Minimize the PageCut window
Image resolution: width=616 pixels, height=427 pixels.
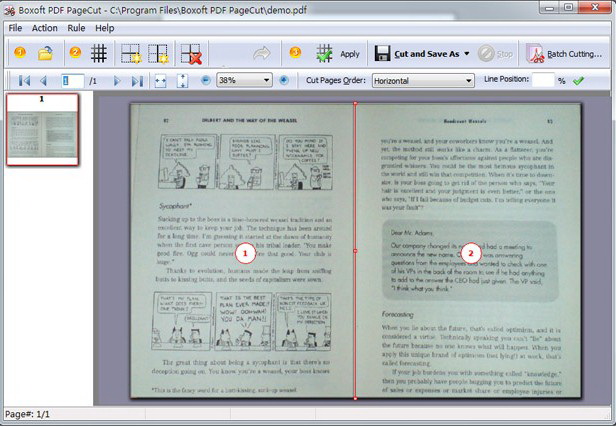pyautogui.click(x=550, y=7)
